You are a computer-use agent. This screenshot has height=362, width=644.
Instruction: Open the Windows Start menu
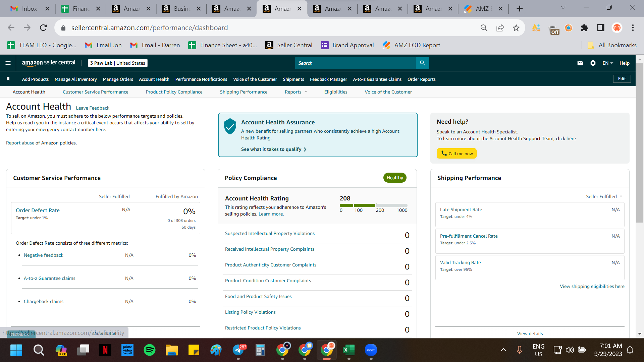(x=16, y=350)
